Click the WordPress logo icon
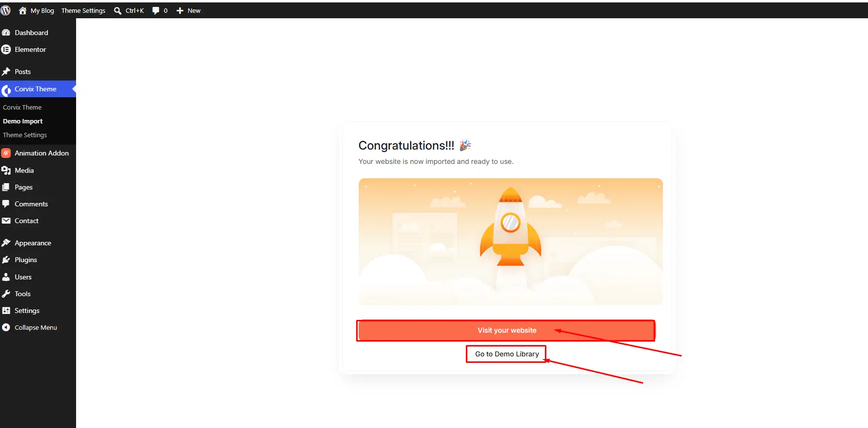The width and height of the screenshot is (868, 428). point(6,10)
